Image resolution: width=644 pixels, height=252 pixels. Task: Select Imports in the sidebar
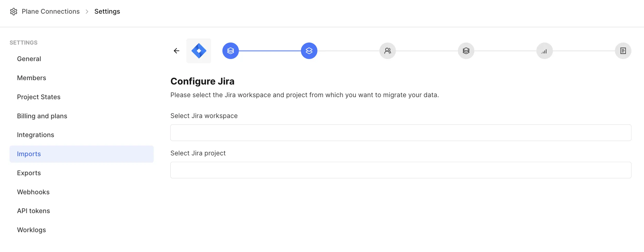coord(82,154)
